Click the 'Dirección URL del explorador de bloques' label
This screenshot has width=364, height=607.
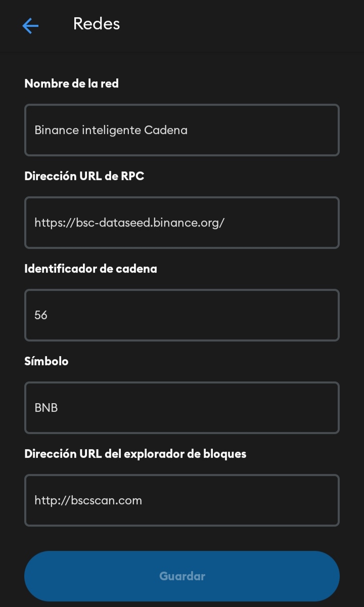pos(135,454)
